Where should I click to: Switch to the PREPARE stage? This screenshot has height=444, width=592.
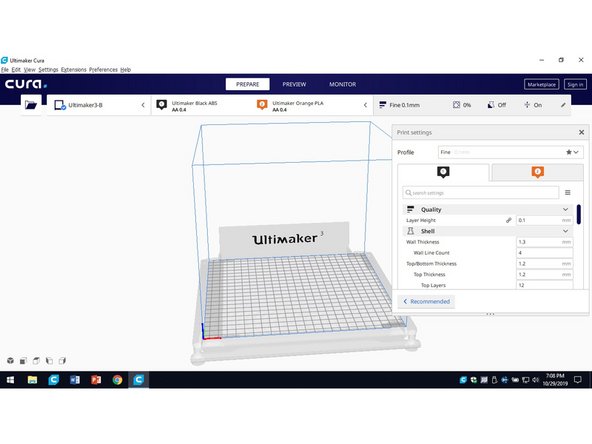[x=247, y=84]
